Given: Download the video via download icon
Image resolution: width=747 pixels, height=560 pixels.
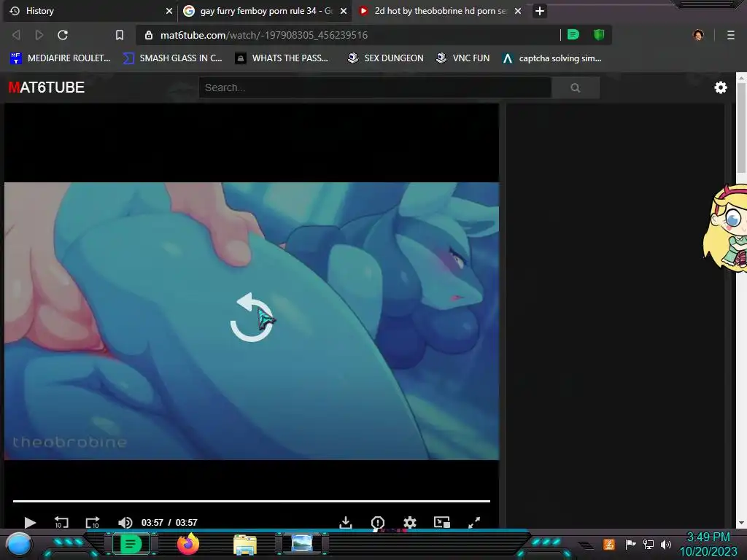Looking at the screenshot, I should (x=346, y=522).
